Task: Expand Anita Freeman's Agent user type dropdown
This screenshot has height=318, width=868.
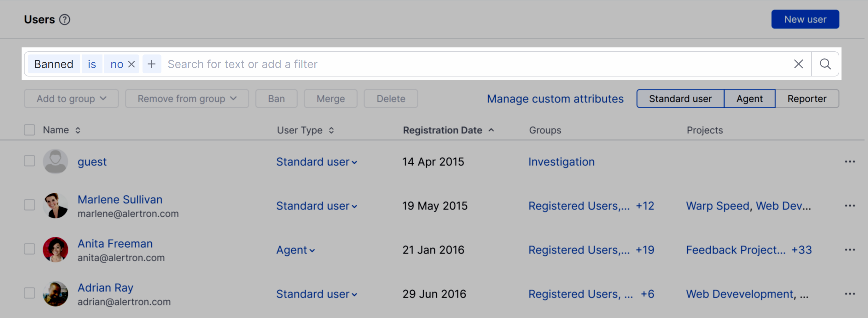Action: (295, 250)
